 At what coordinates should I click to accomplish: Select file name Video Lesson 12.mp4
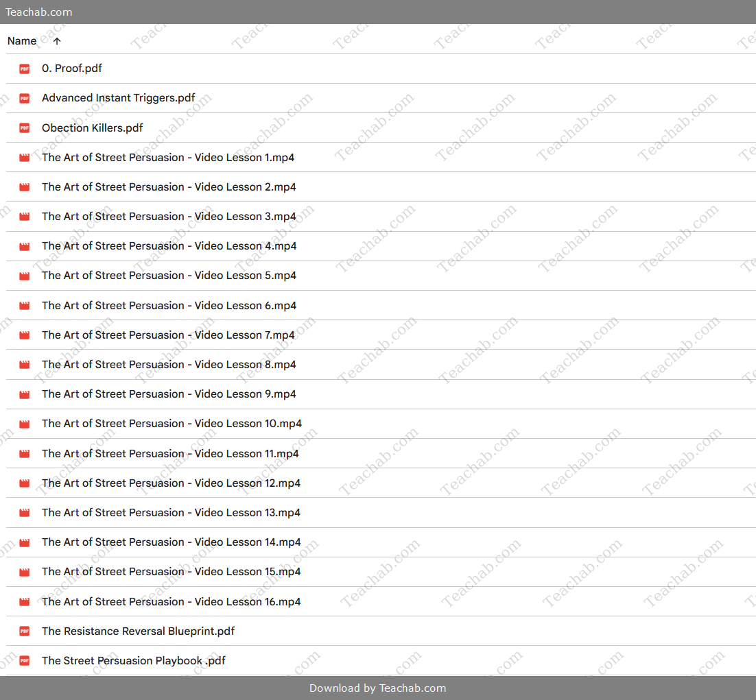coord(171,483)
